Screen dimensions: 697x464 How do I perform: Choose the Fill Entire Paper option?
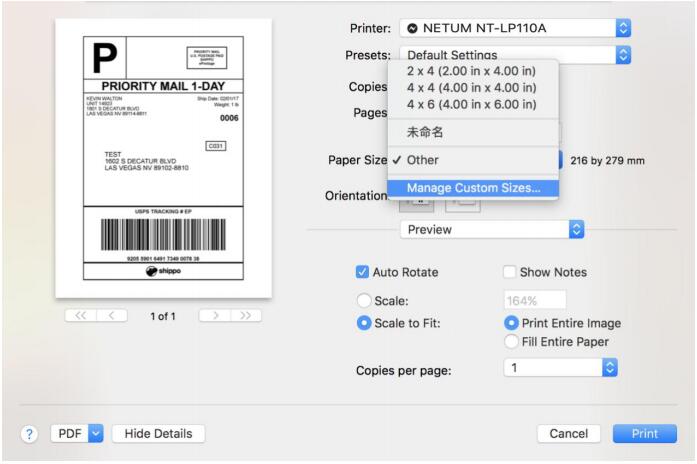(512, 341)
